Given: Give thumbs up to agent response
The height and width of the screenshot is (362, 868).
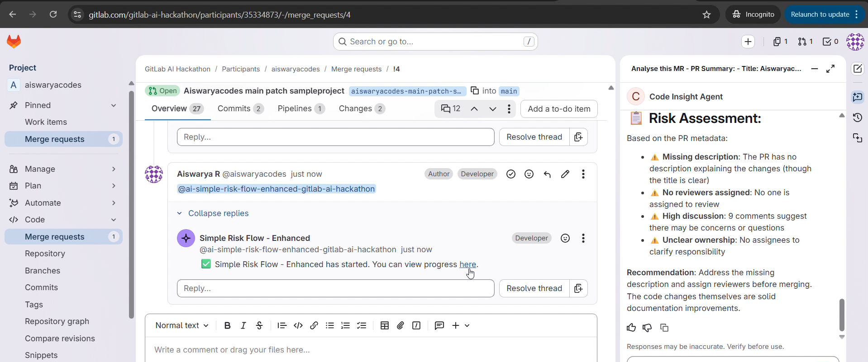Looking at the screenshot, I should point(631,328).
